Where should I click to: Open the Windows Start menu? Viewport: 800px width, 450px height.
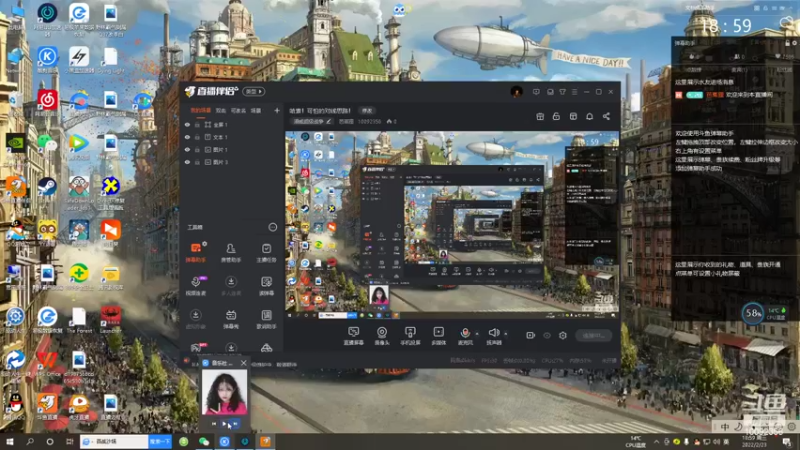click(x=9, y=441)
